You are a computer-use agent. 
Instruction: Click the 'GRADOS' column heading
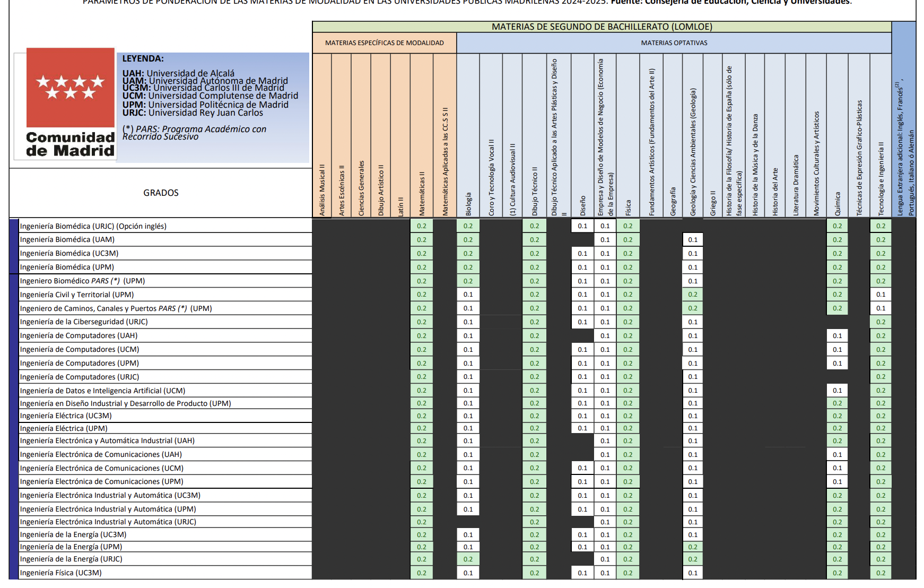coord(161,193)
